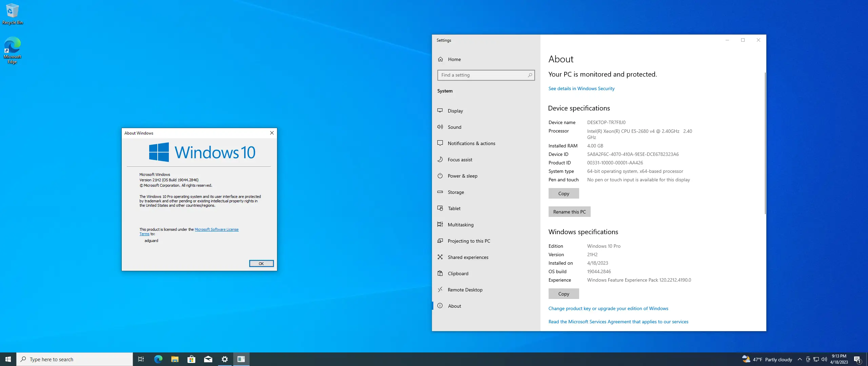Viewport: 868px width, 366px height.
Task: Open Remote Desktop settings
Action: tap(465, 289)
